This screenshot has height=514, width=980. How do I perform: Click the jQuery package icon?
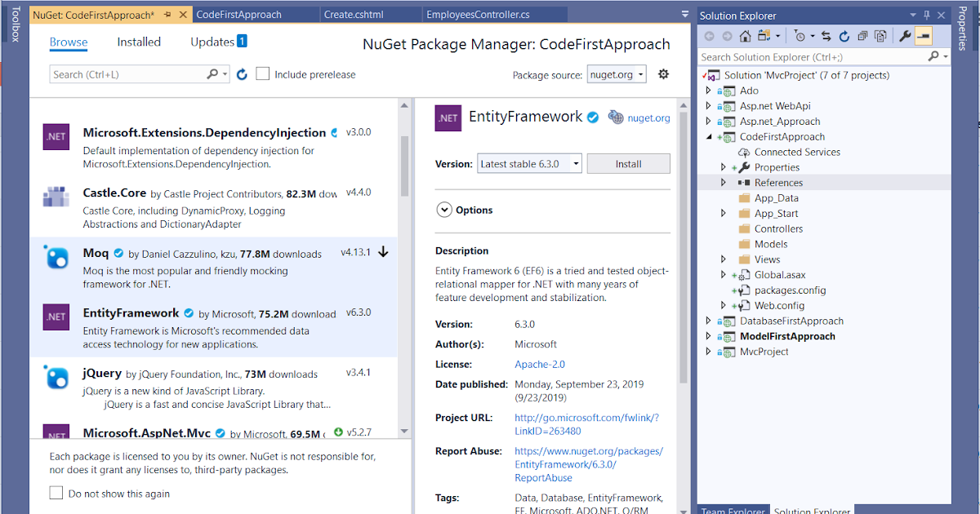(x=56, y=377)
